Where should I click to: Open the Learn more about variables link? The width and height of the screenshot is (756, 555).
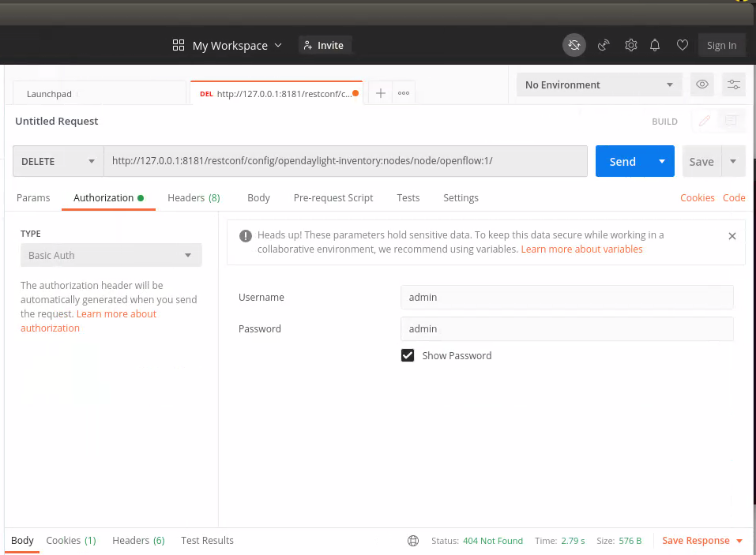point(581,249)
